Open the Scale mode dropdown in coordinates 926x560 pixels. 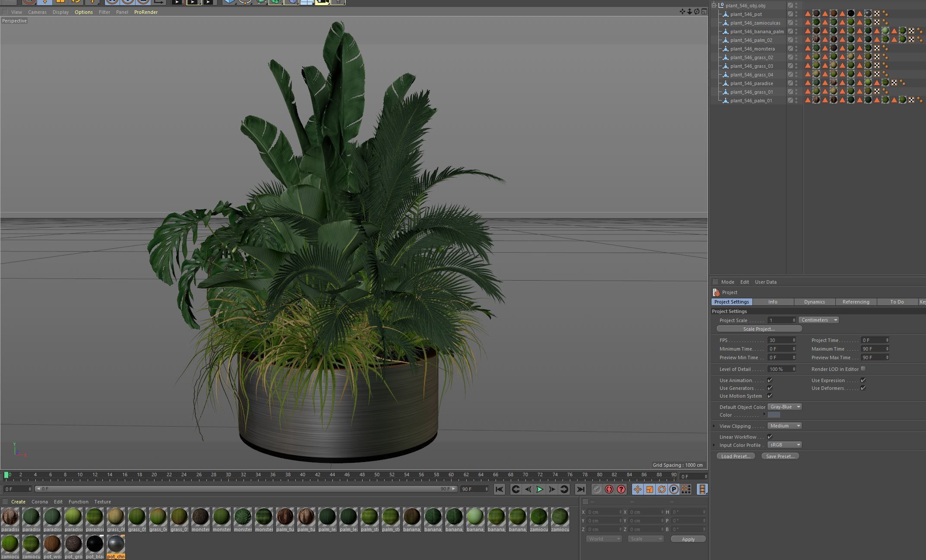645,539
